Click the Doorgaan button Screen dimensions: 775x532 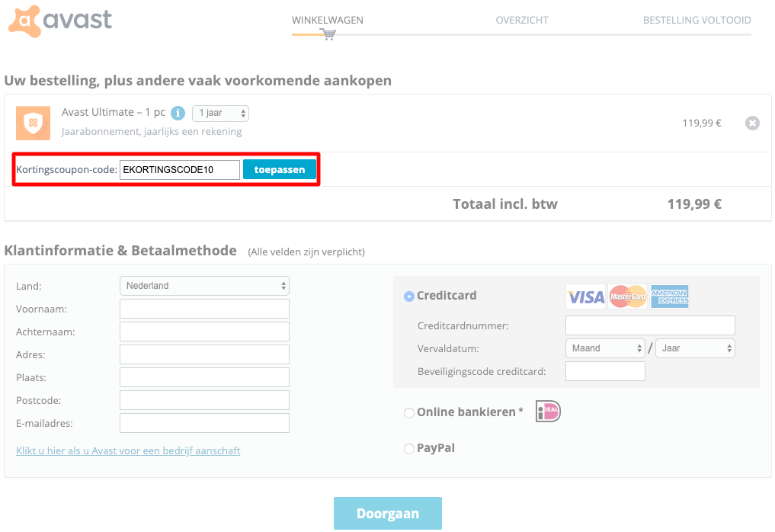coord(387,513)
